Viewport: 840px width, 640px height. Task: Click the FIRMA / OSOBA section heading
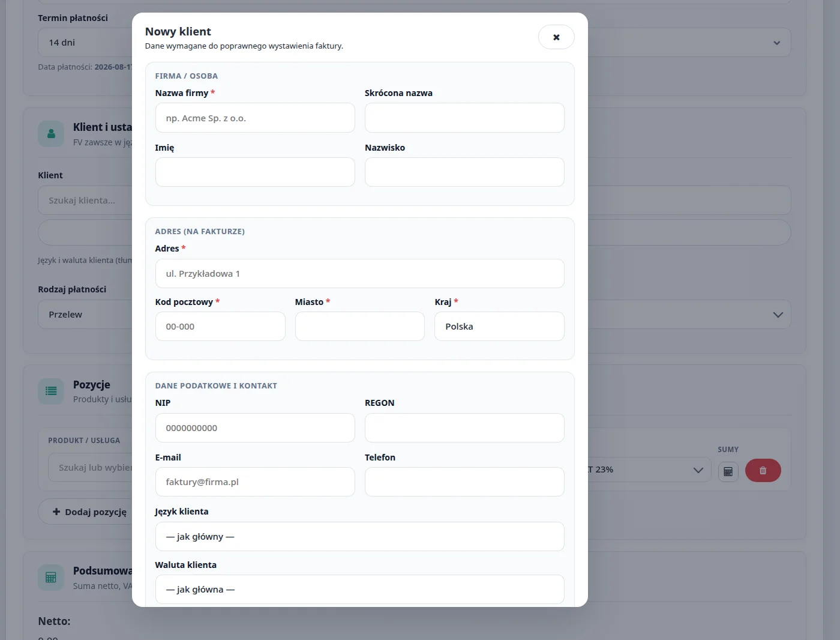187,76
